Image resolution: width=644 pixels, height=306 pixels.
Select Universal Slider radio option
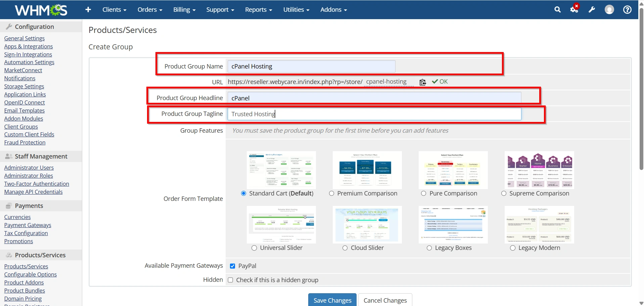coord(254,248)
